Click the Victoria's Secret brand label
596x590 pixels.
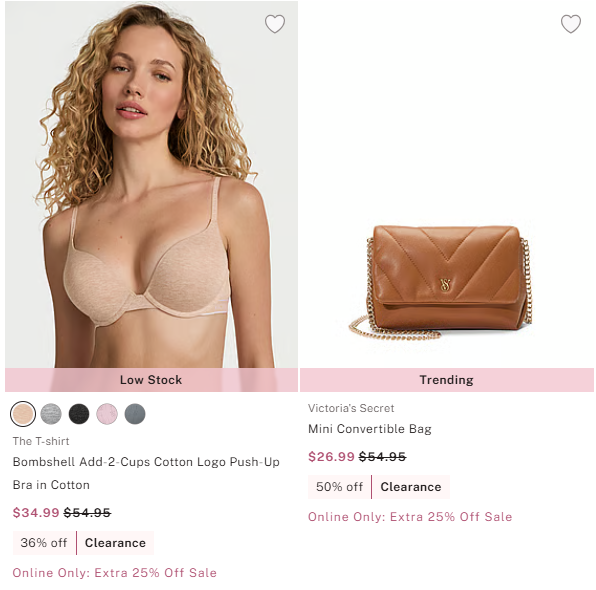point(351,408)
